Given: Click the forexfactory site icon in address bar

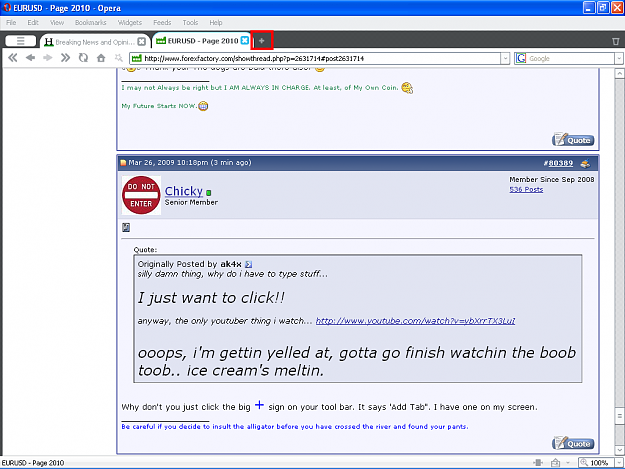Looking at the screenshot, I should 137,59.
